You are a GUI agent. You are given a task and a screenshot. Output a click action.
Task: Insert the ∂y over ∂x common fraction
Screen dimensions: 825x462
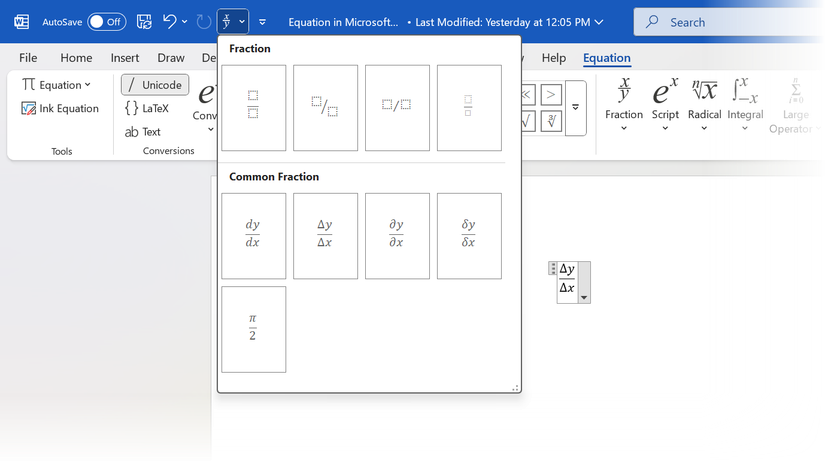(x=397, y=236)
